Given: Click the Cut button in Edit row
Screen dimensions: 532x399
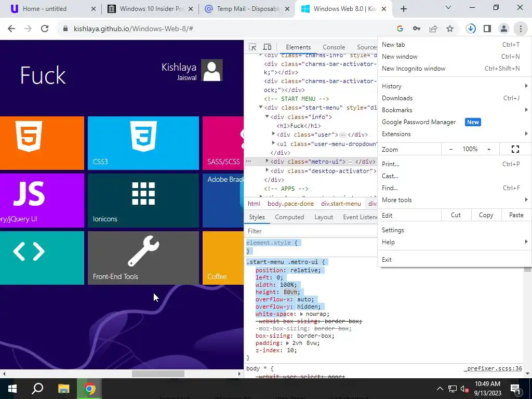Looking at the screenshot, I should coord(456,215).
